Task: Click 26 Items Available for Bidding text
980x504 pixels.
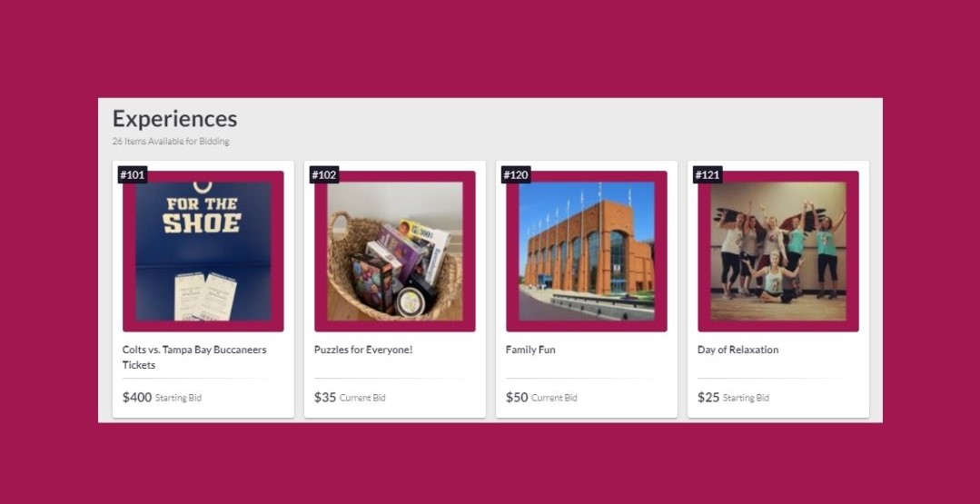Action: [171, 141]
